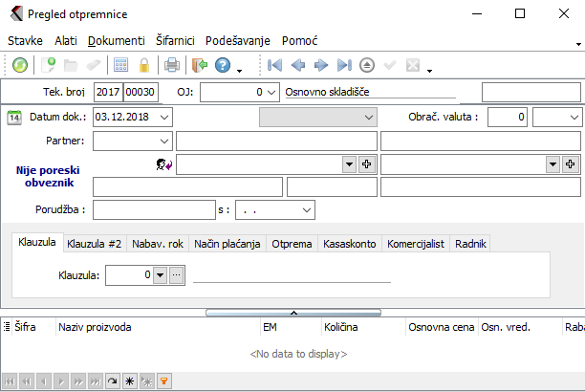The width and height of the screenshot is (585, 392).
Task: Collapse the header panel using splitter arrow
Action: (x=293, y=312)
